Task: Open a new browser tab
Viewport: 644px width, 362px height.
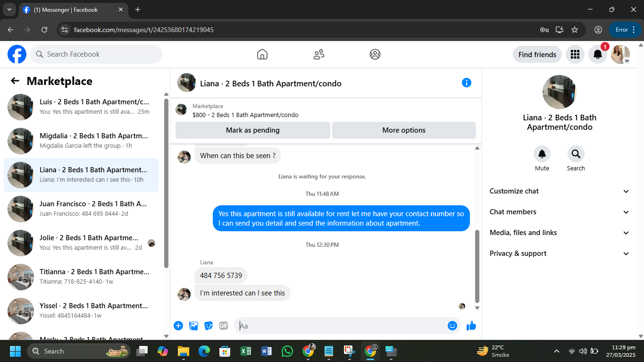Action: click(x=138, y=9)
